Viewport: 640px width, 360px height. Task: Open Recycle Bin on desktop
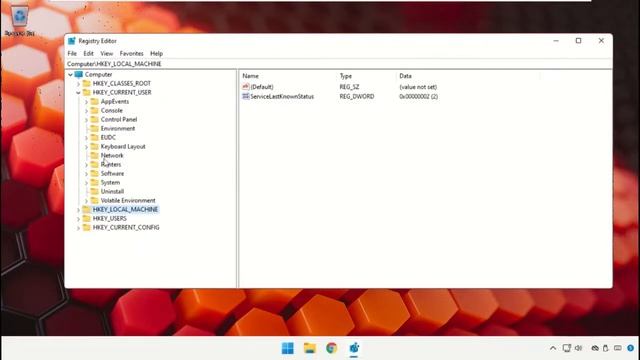point(20,20)
